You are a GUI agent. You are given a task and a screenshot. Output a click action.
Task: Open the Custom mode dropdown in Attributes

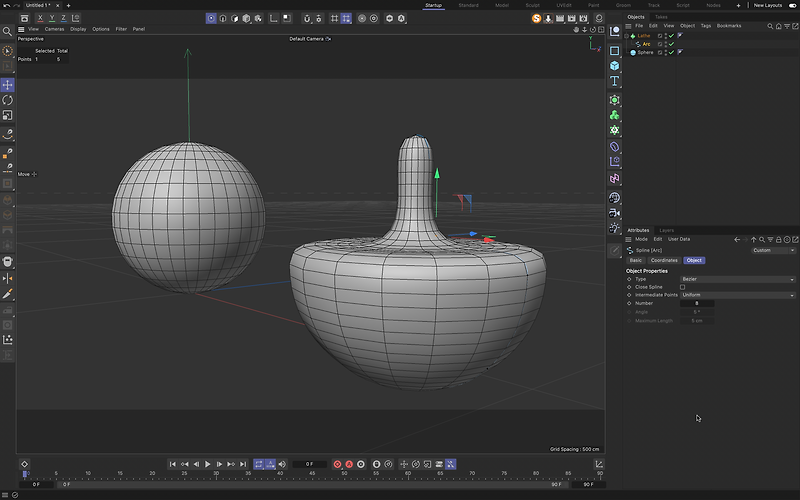(x=773, y=250)
